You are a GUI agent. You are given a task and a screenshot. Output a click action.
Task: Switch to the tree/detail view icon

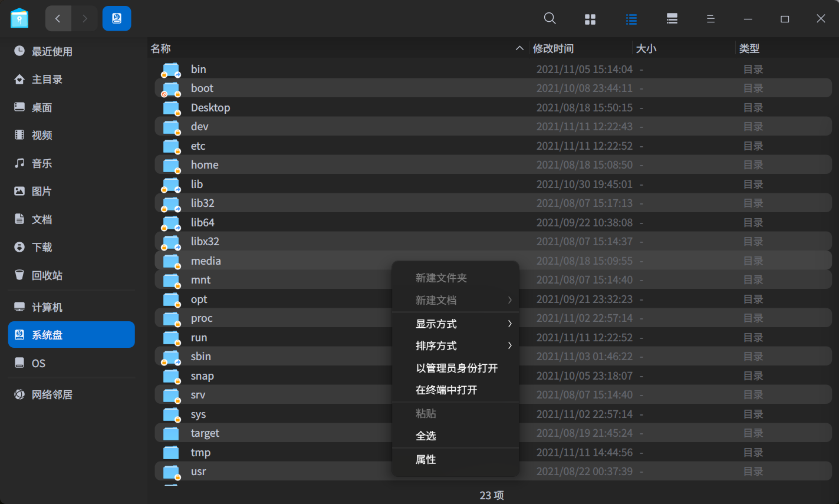[672, 18]
